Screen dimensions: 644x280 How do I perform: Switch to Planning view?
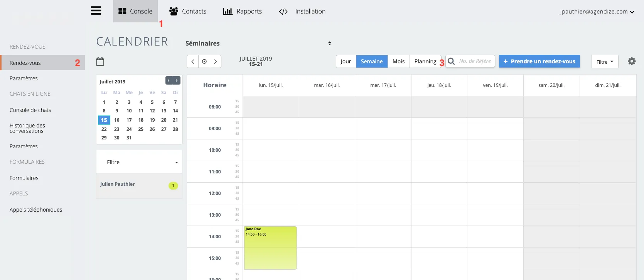pos(425,61)
